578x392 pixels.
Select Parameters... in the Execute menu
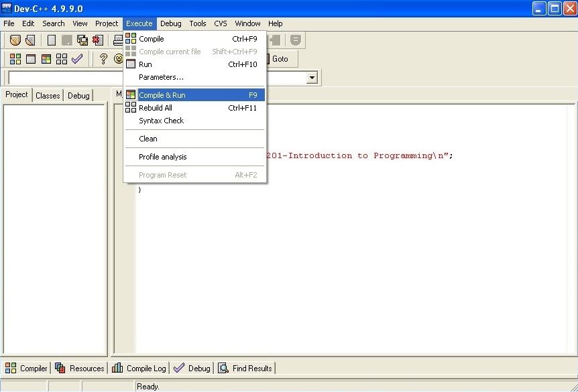[194, 77]
